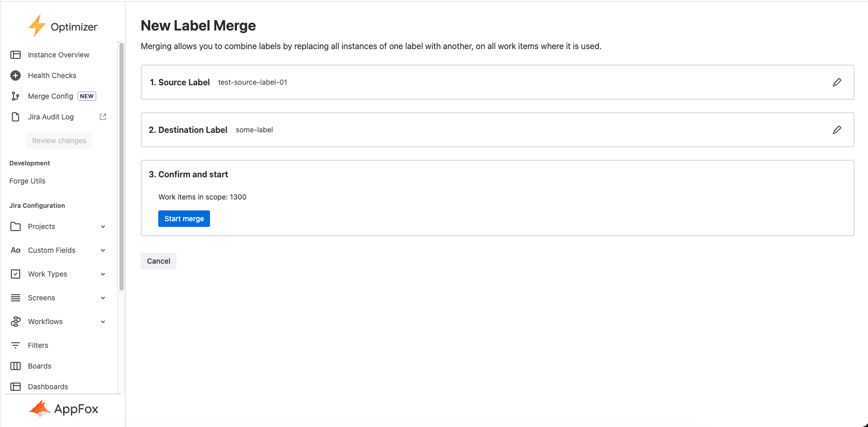
Task: Click the AppFox logo at bottom
Action: pos(63,409)
